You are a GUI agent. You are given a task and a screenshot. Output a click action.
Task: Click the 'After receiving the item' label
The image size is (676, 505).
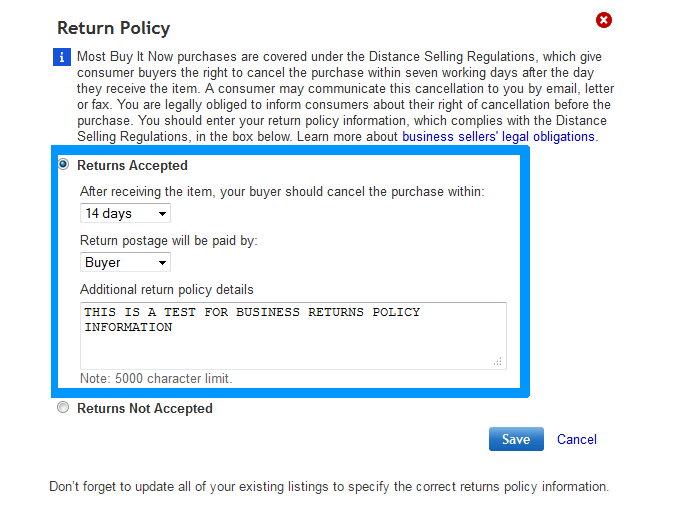coord(282,191)
